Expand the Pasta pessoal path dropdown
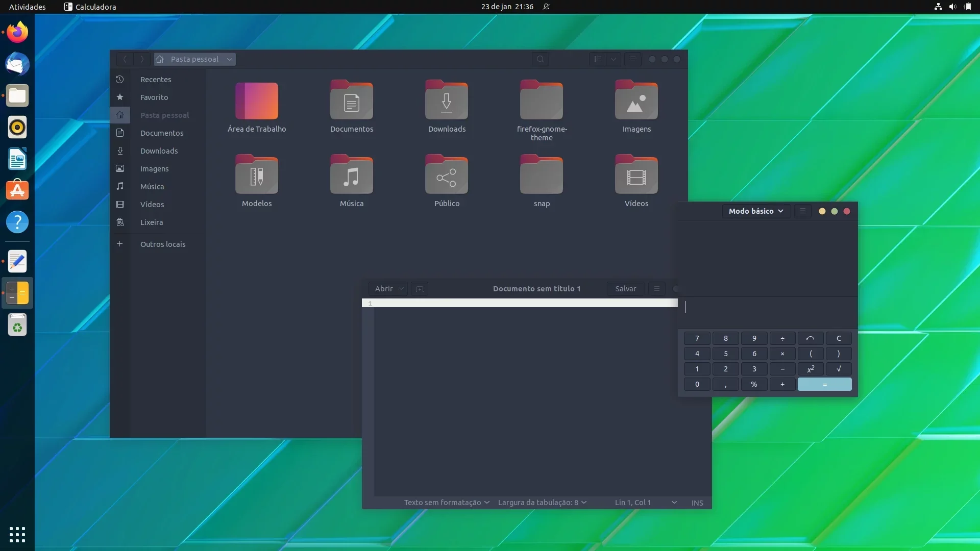This screenshot has height=551, width=980. tap(230, 59)
